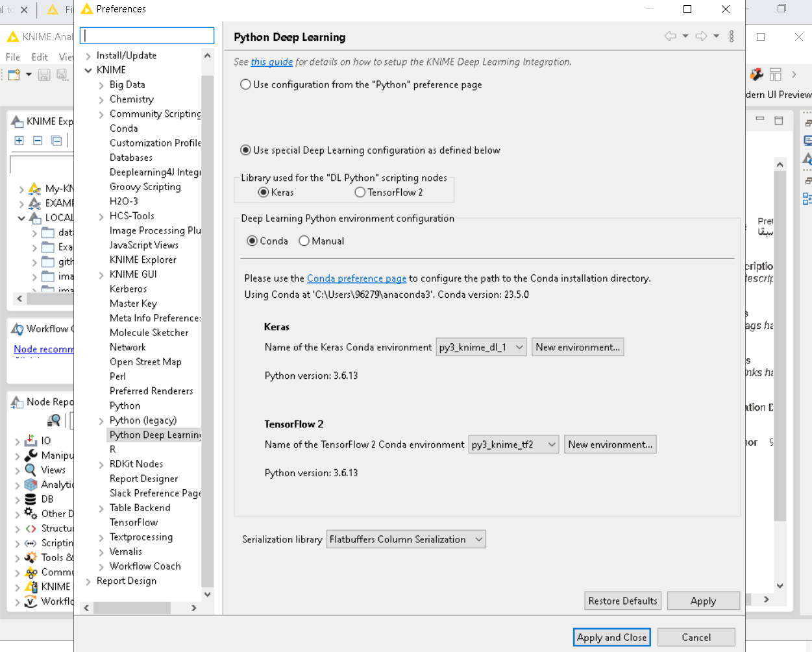Click the Tools & Services gear icon
Screen dimensions: 812x652
coord(31,557)
